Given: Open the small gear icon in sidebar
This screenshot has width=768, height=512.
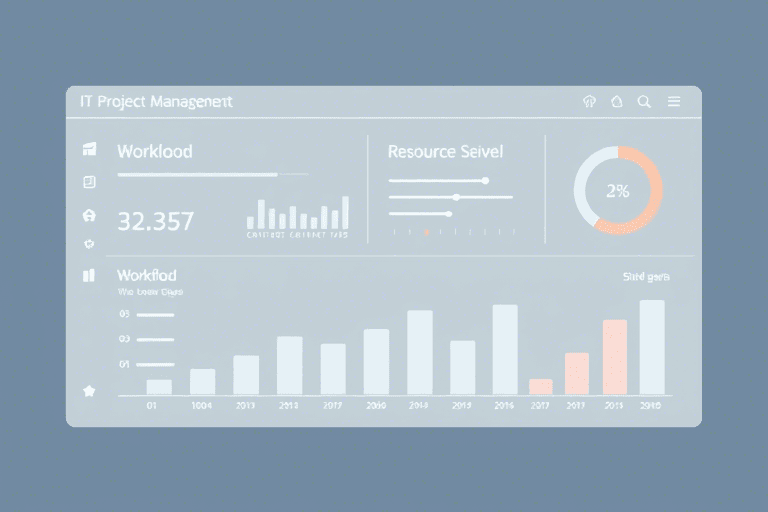Looking at the screenshot, I should (x=89, y=244).
